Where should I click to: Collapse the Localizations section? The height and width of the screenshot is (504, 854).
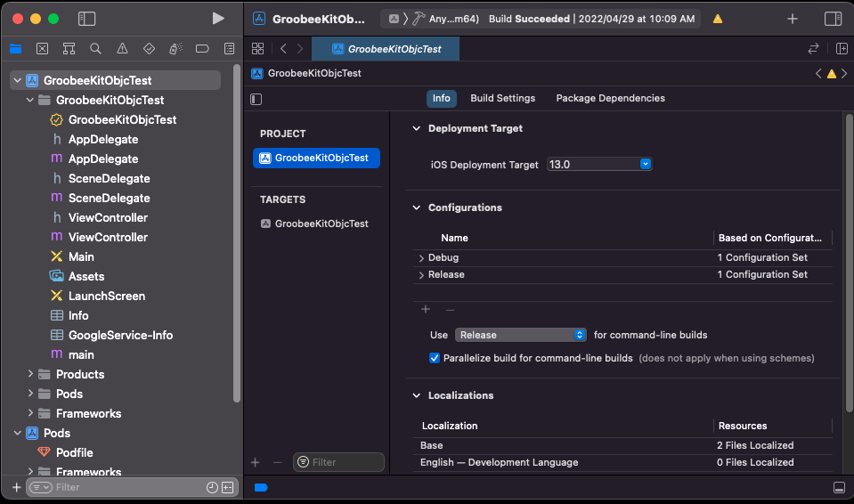(417, 395)
